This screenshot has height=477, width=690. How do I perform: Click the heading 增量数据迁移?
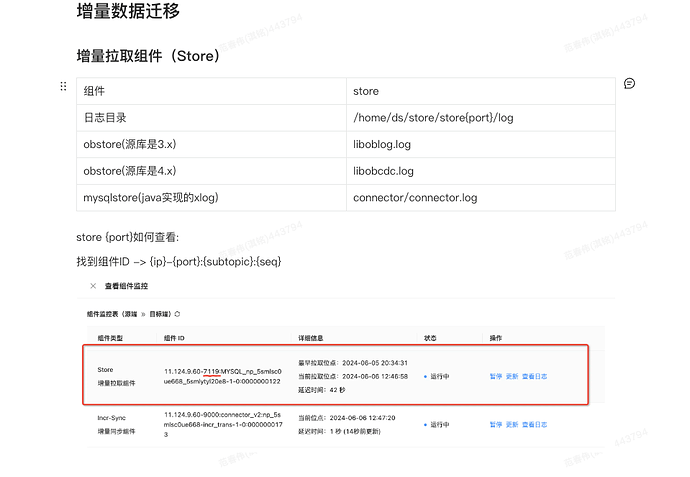tap(128, 11)
